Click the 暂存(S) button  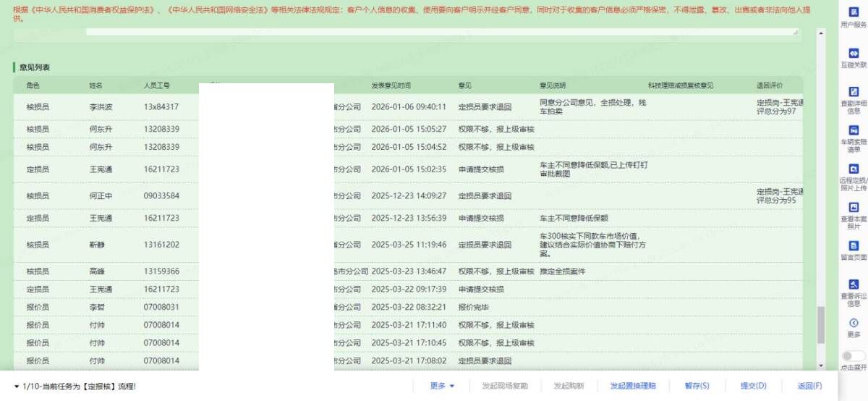coord(697,386)
